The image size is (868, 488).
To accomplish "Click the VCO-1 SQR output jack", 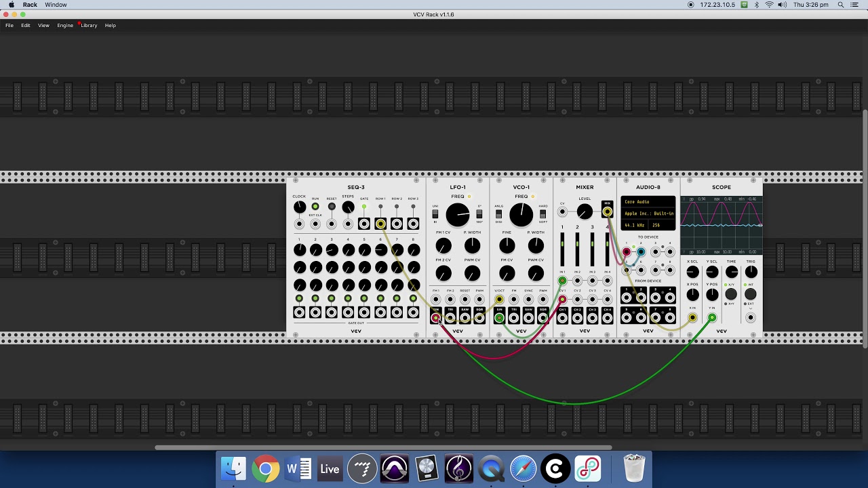I will [543, 317].
